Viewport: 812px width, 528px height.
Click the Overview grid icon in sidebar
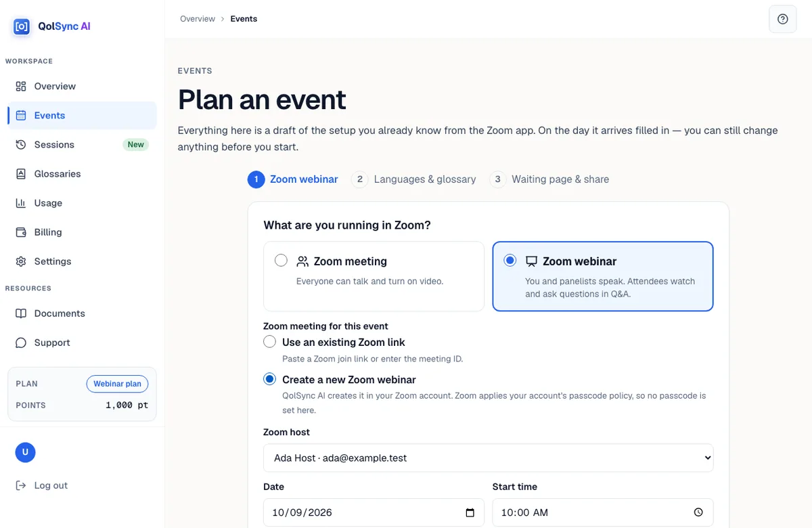[21, 86]
